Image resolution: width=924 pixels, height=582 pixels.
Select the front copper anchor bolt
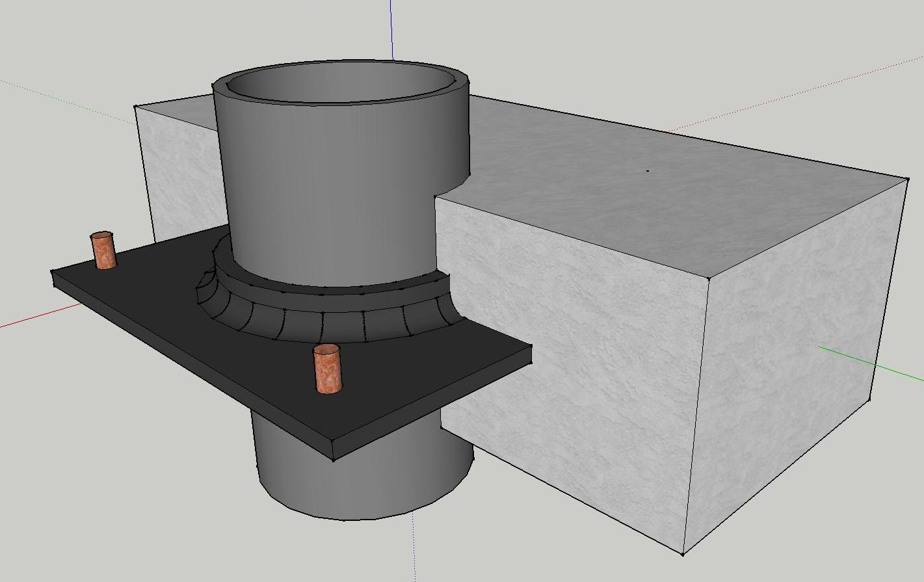click(x=327, y=369)
